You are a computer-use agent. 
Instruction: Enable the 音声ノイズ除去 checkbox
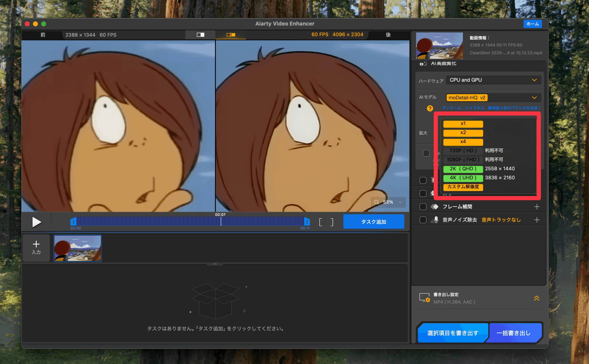click(x=423, y=220)
